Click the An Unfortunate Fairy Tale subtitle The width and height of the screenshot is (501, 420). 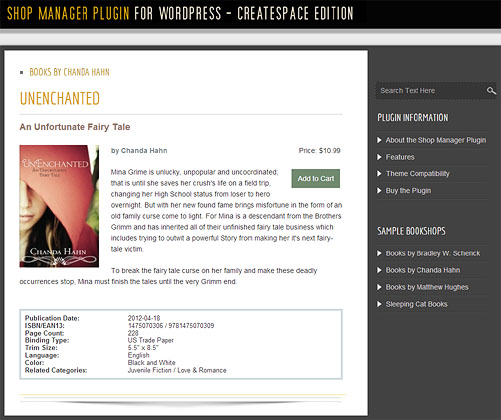click(x=75, y=127)
